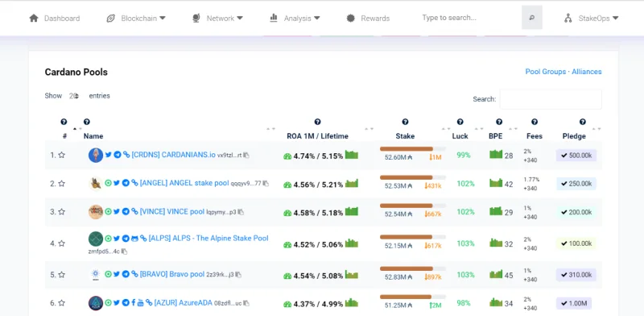644x316 pixels.
Task: Open the [VINCE] VINCE pool page
Action: pos(172,211)
